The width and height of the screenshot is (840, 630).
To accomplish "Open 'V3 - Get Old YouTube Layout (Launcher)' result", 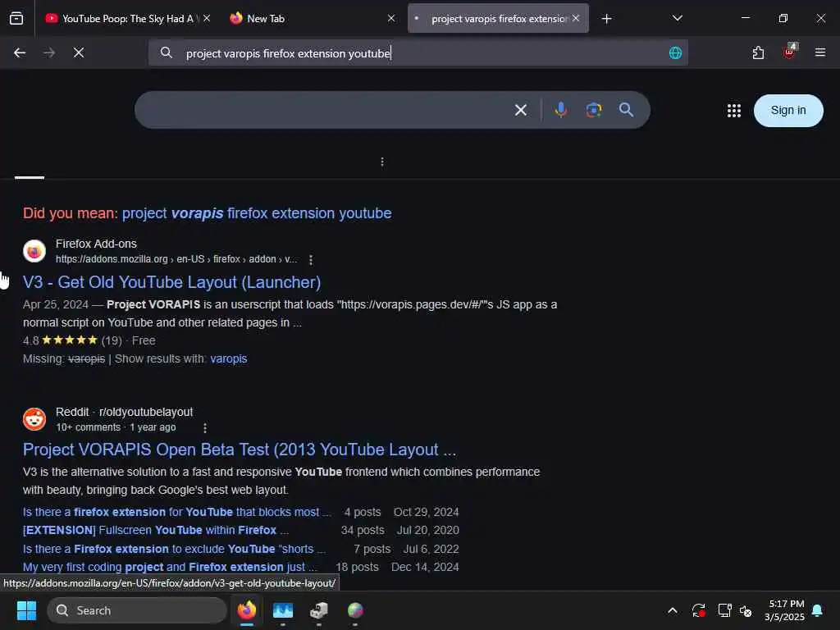I will (171, 282).
